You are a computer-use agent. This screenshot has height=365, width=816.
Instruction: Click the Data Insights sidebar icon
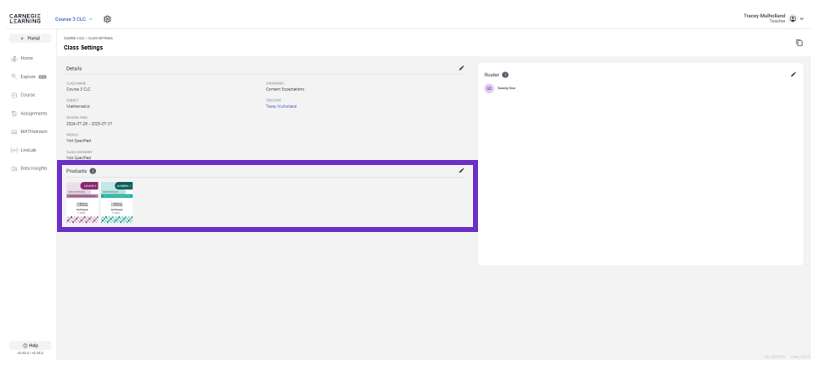14,169
